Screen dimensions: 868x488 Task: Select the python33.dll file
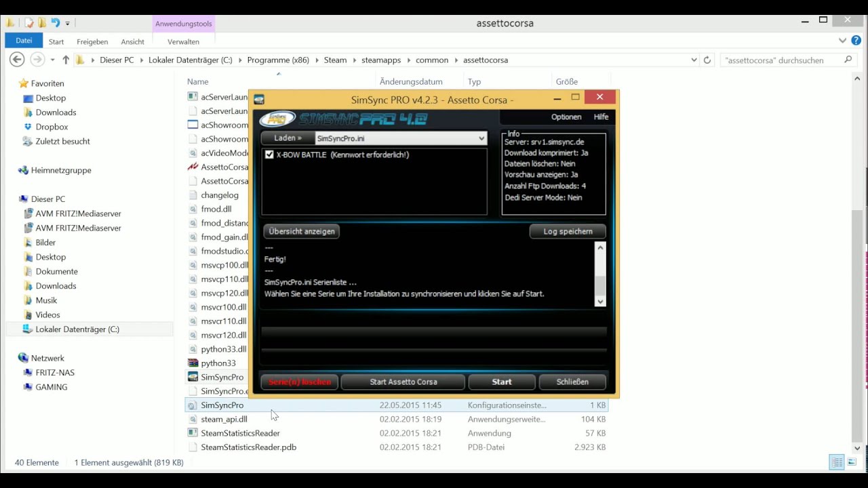coord(223,349)
